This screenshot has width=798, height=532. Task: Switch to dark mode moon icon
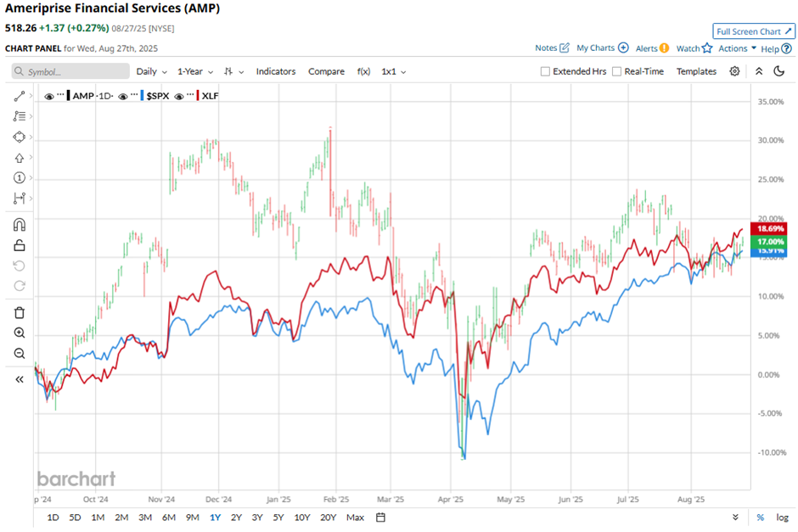point(779,71)
